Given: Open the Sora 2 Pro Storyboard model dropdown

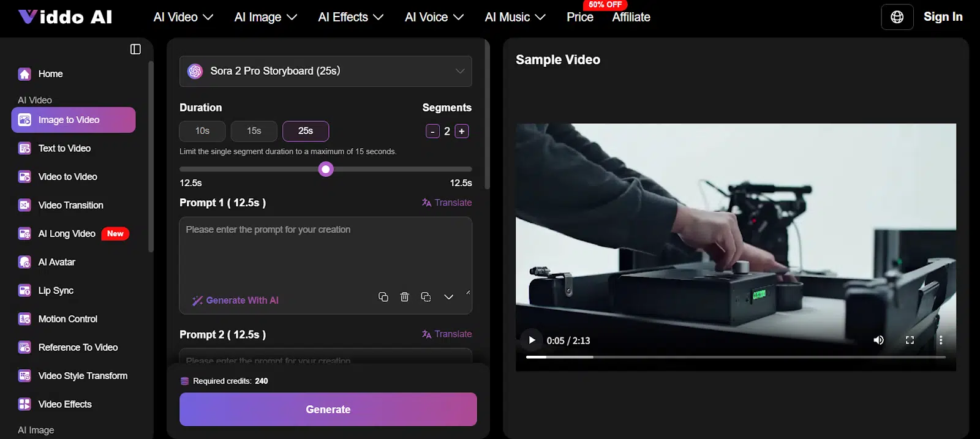Looking at the screenshot, I should [325, 71].
